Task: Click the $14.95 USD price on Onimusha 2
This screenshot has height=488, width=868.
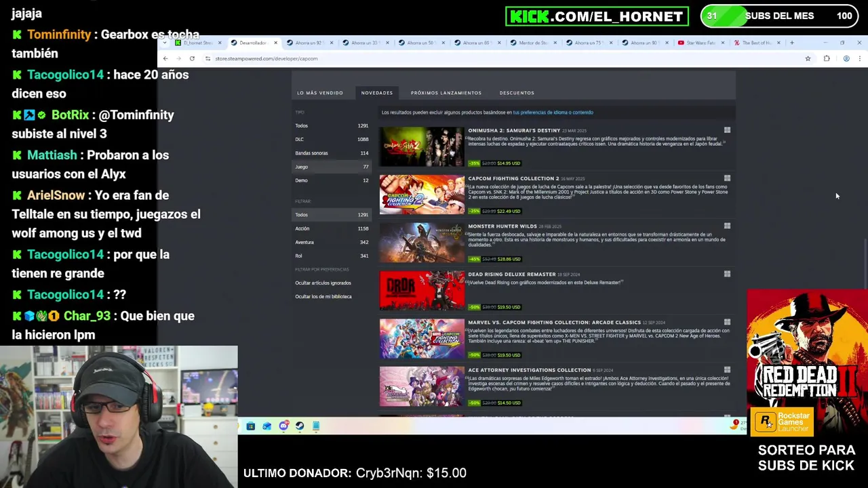Action: (x=509, y=163)
